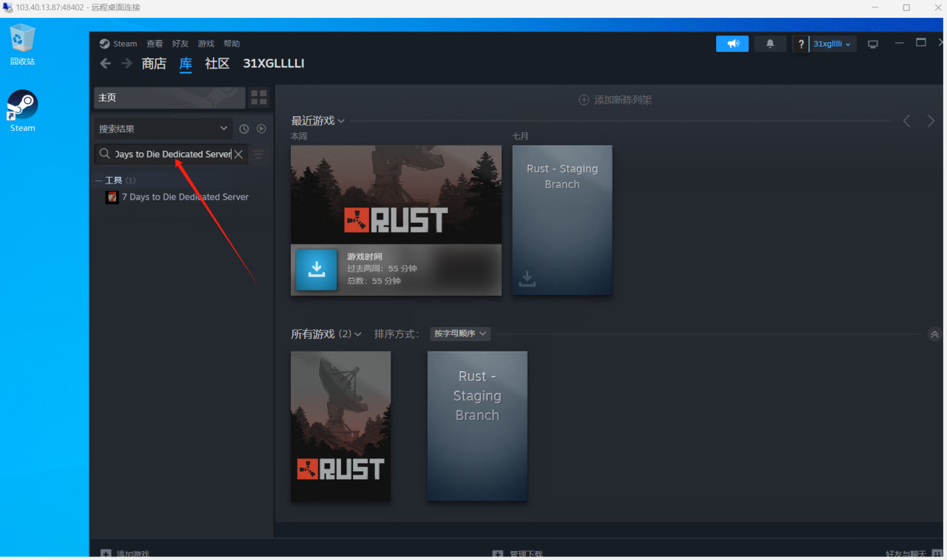Open the megaphone announcements button

pos(732,44)
